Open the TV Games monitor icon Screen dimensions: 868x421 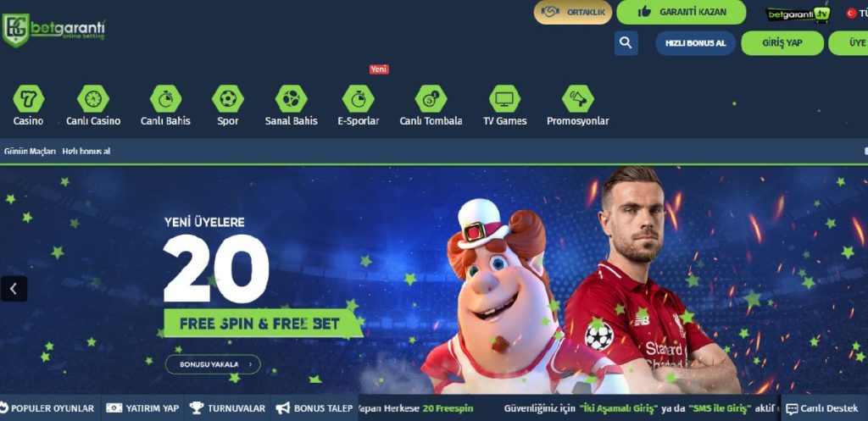(x=504, y=99)
